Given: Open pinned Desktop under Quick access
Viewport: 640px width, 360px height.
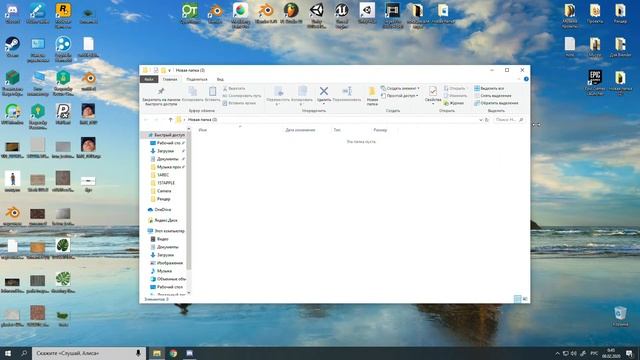Looking at the screenshot, I should (x=167, y=143).
